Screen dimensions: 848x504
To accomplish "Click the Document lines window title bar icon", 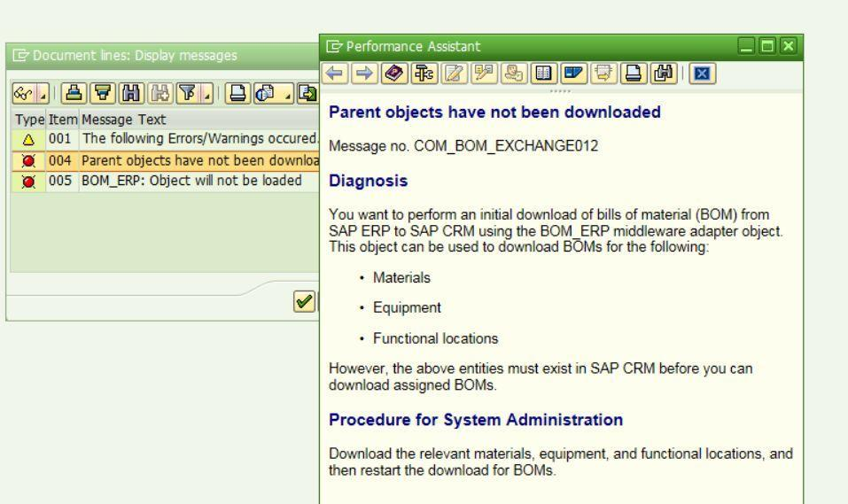I will point(20,56).
